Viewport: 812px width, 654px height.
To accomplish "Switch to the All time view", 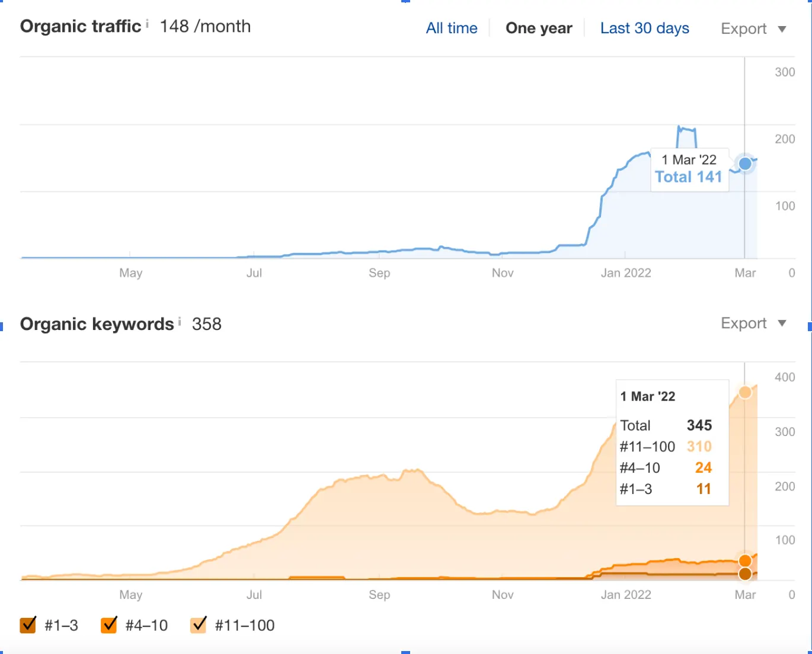I will (x=451, y=28).
